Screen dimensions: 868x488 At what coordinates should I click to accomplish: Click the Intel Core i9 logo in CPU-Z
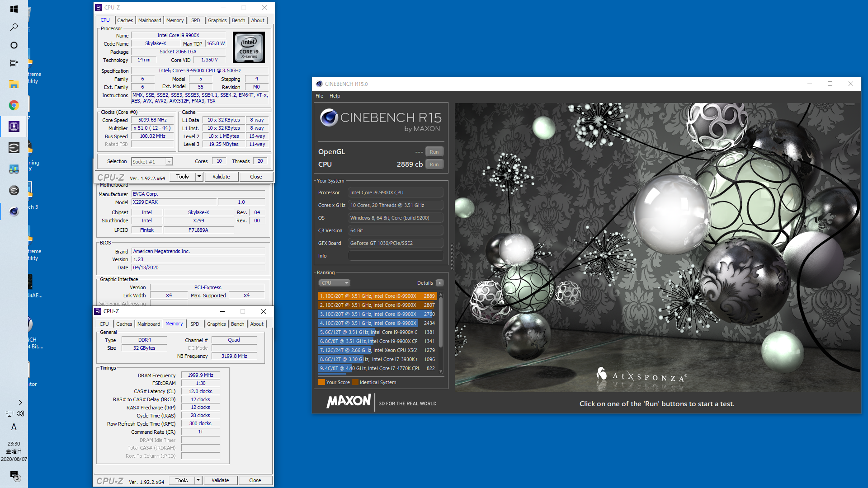coord(249,47)
